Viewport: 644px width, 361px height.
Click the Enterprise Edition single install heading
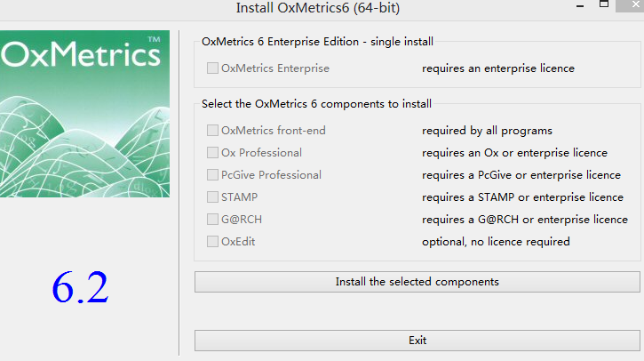click(x=317, y=41)
